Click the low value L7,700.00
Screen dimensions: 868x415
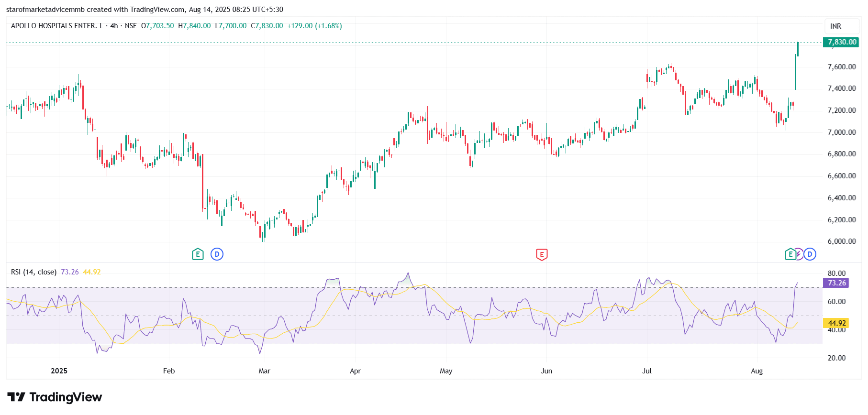click(231, 26)
